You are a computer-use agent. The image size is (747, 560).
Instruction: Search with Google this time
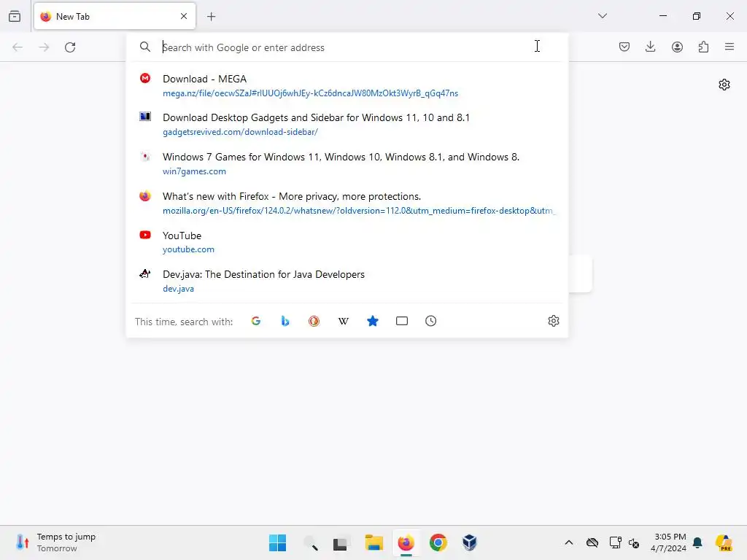tap(256, 321)
